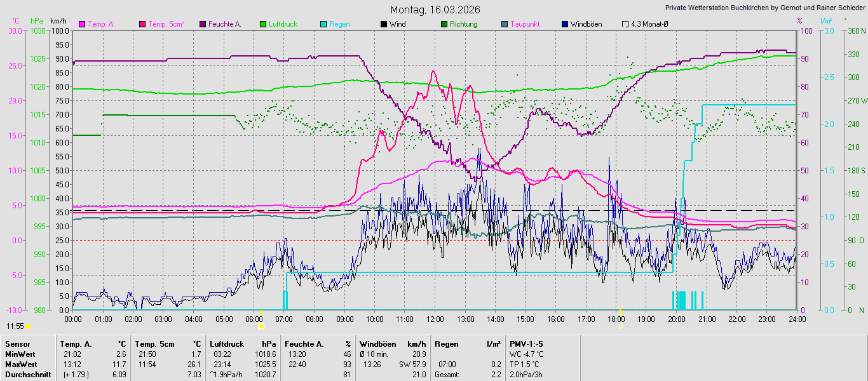Image resolution: width=868 pixels, height=381 pixels.
Task: Click the dark blue Windböen legend square
Action: [565, 24]
